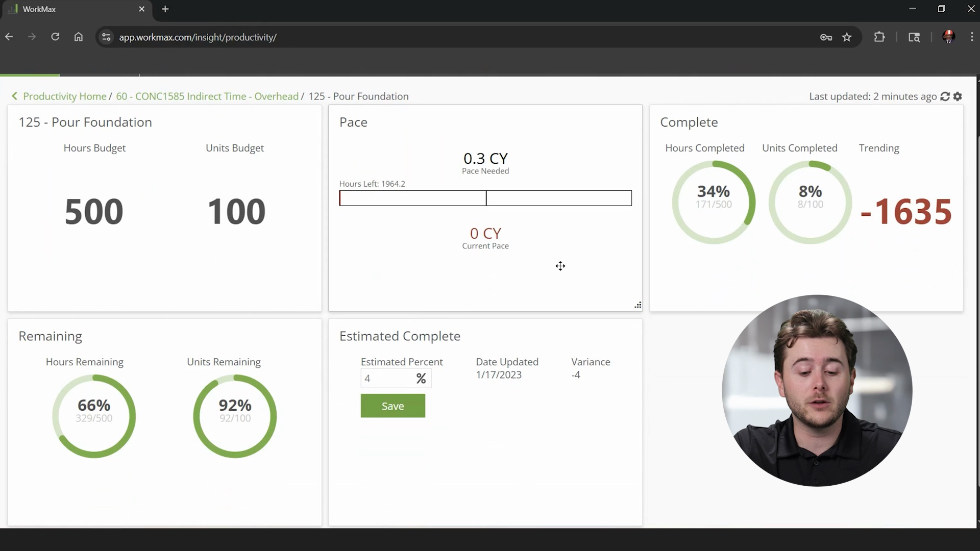Click the Hours Left progress bar
Image resolution: width=980 pixels, height=551 pixels.
[485, 198]
